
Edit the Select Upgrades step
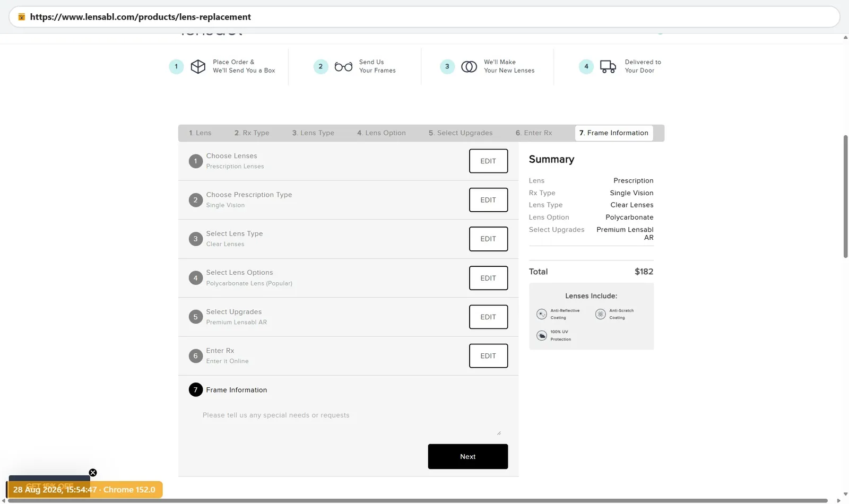(x=488, y=317)
